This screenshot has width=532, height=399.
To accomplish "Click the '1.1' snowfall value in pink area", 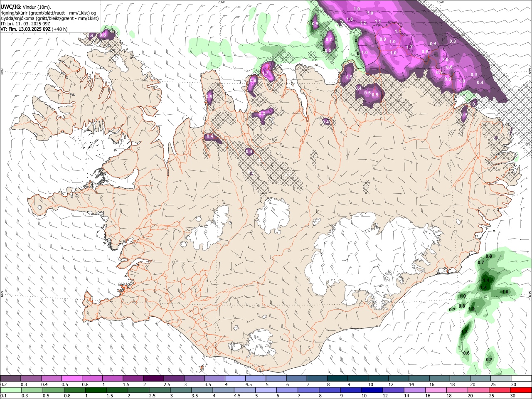I will [378, 21].
